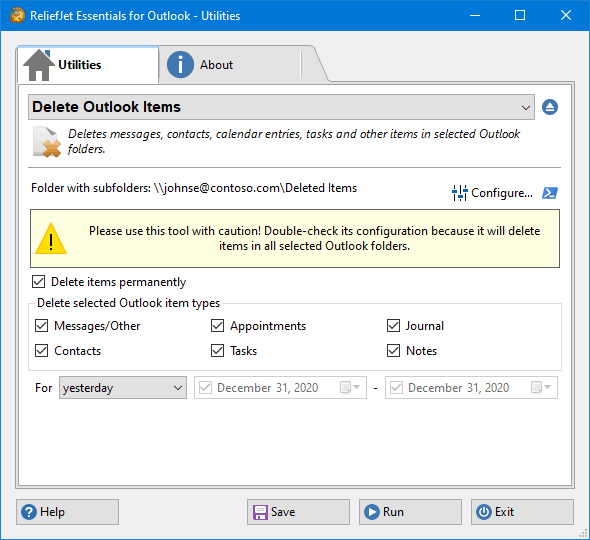
Task: Click the Configure sliders icon
Action: pos(459,193)
